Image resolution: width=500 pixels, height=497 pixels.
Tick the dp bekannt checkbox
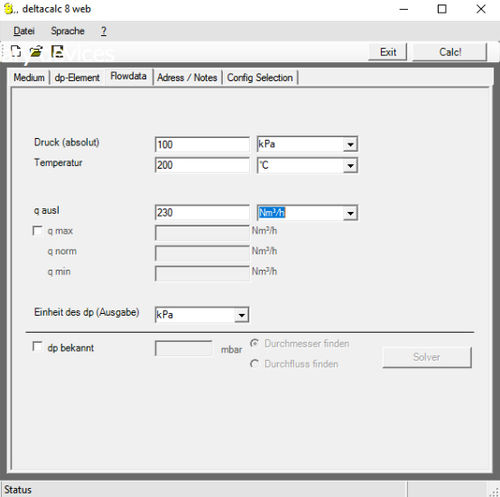(x=37, y=346)
